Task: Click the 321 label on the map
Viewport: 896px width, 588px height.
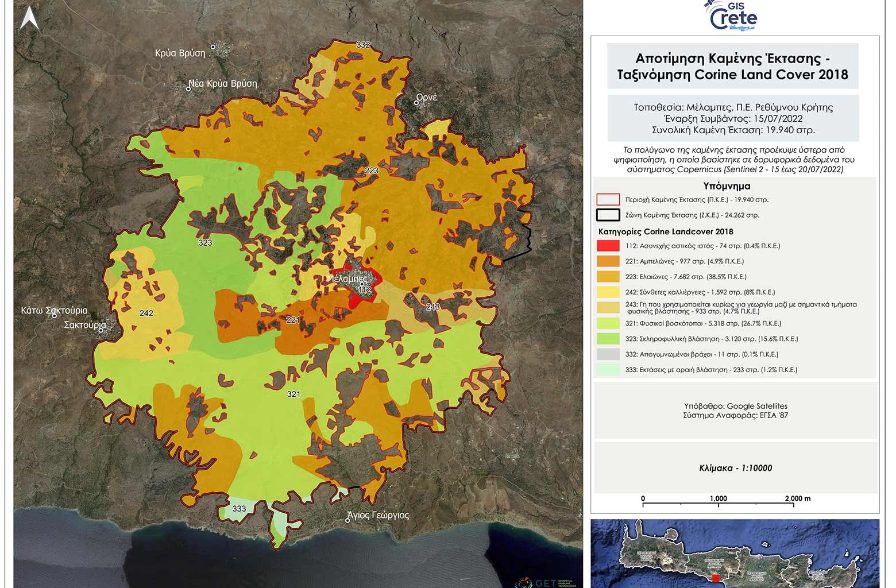Action: [x=293, y=394]
